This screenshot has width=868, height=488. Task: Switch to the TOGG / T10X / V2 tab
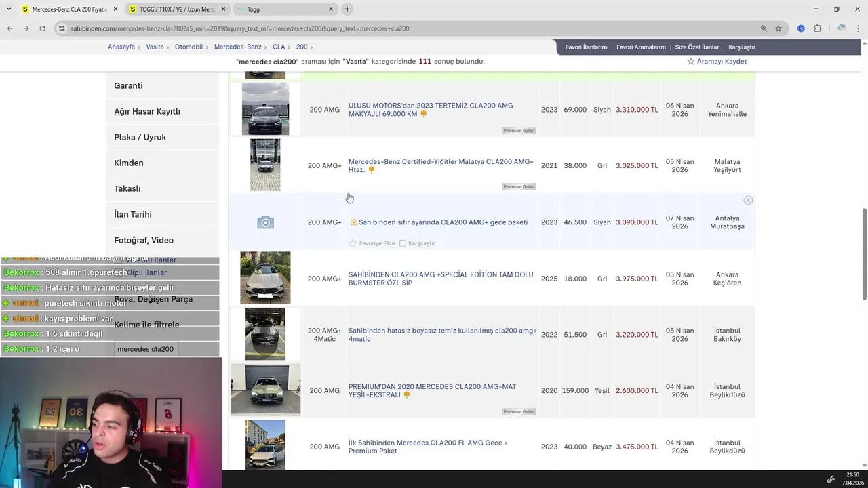(176, 9)
